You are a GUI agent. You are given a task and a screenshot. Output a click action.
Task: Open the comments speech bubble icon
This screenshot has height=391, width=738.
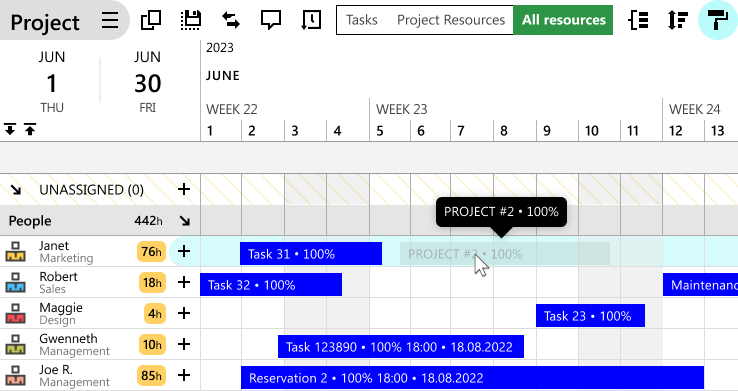click(x=271, y=20)
